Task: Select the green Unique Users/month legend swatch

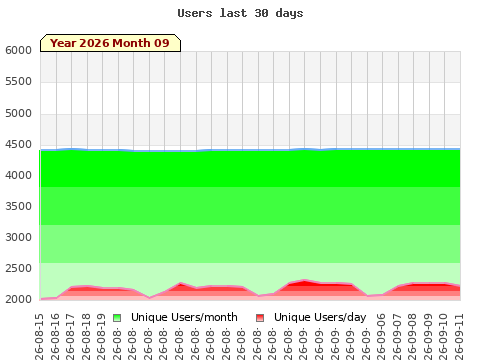Action: (x=117, y=318)
